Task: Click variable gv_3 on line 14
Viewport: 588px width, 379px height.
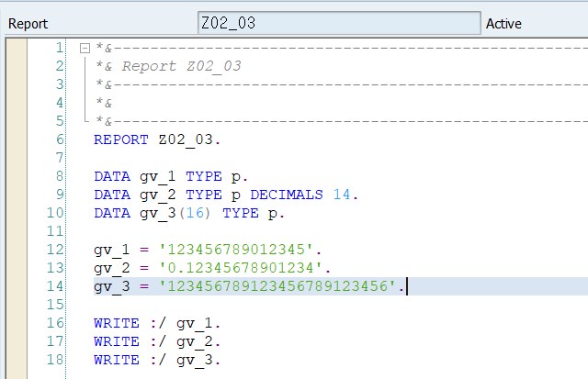Action: [112, 287]
